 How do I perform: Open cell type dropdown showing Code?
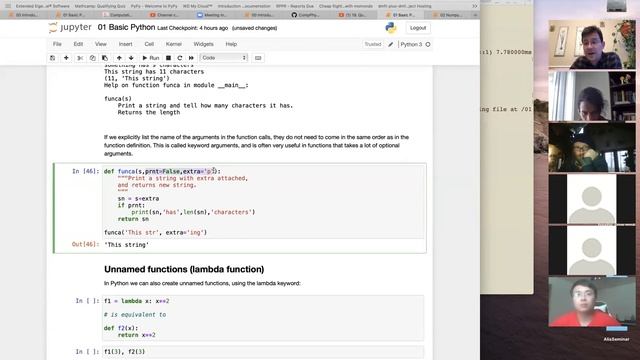coord(224,58)
